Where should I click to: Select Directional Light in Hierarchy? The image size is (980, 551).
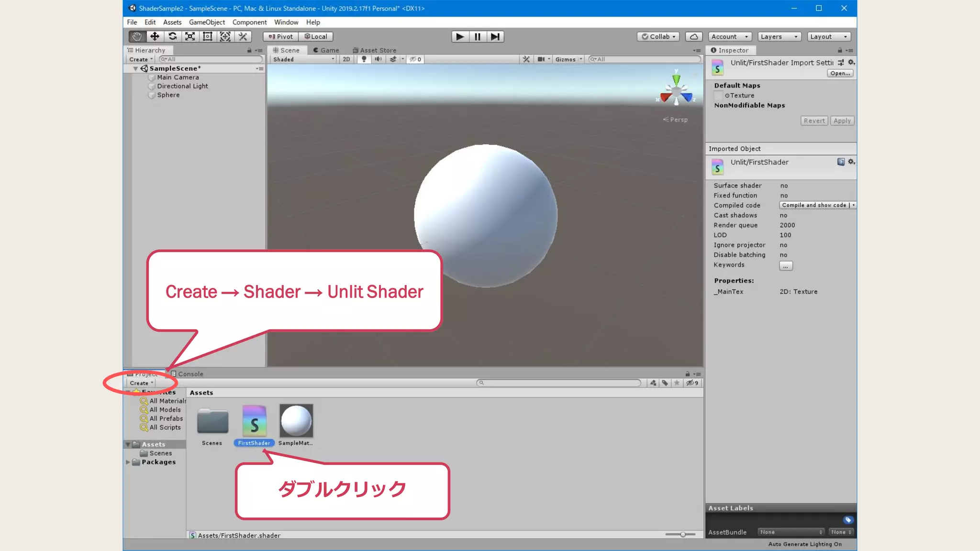[x=182, y=86]
